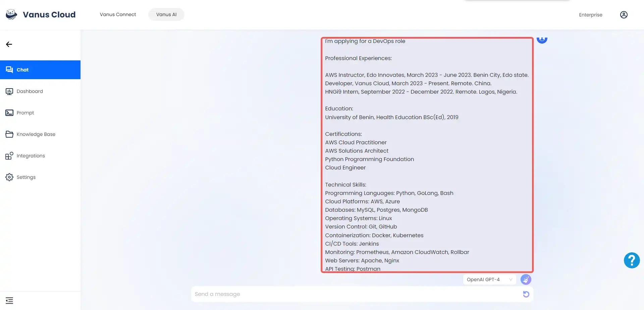Click 'Python Programming Foundation' text
The width and height of the screenshot is (644, 310).
(x=369, y=159)
